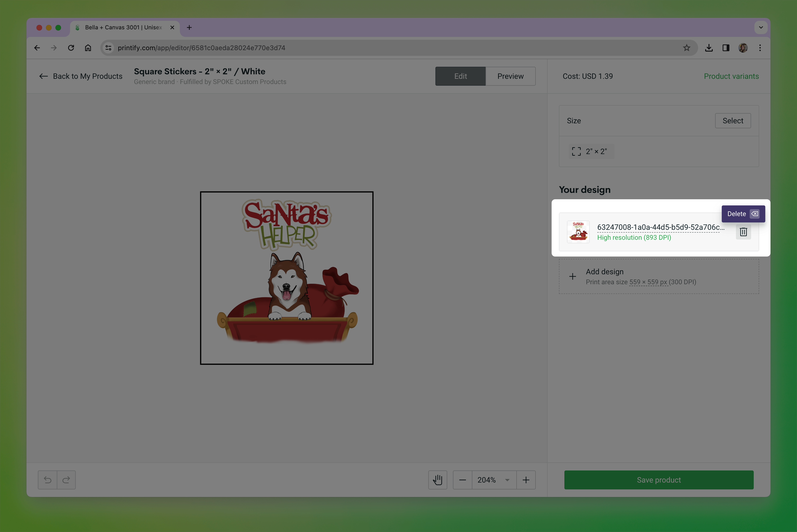This screenshot has width=797, height=532.
Task: Open Product variants link
Action: click(731, 76)
